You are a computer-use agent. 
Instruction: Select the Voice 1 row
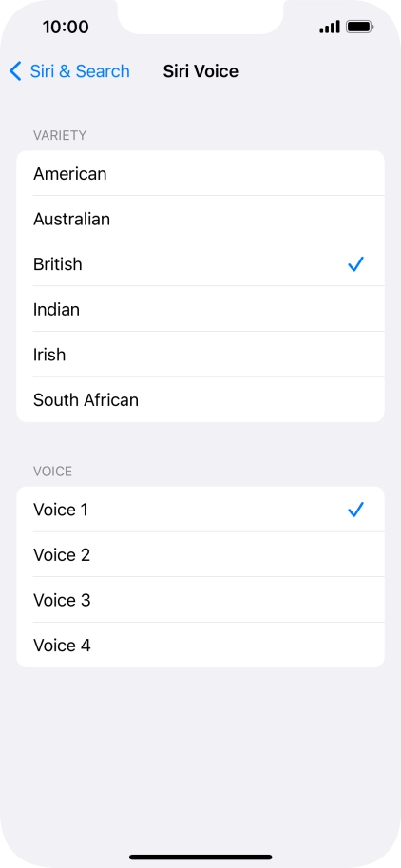point(200,510)
